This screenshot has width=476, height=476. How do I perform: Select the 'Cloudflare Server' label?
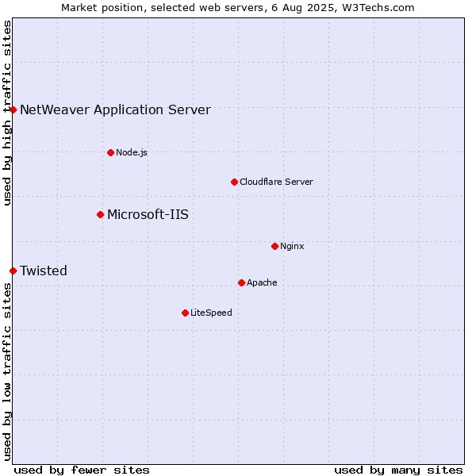click(x=276, y=182)
